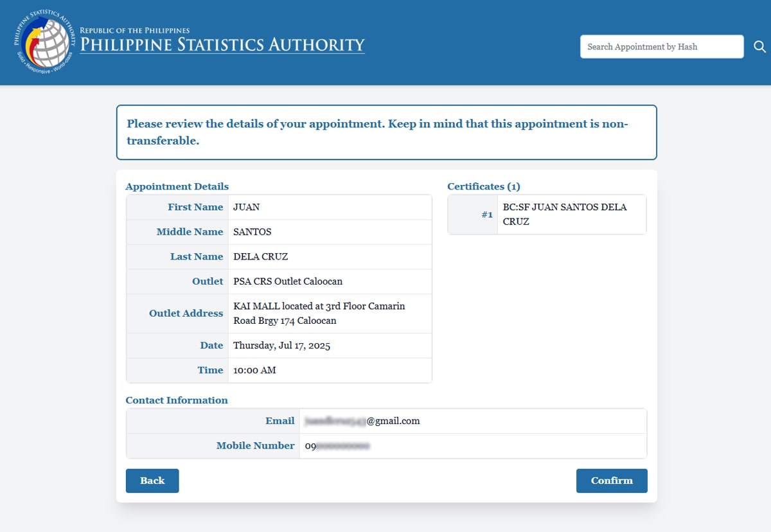
Task: Click the Certificates (1) section heading
Action: (x=483, y=186)
